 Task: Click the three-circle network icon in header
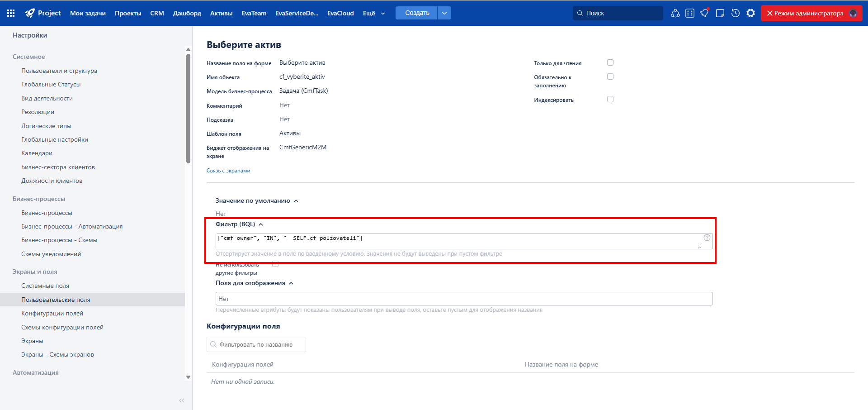tap(675, 13)
